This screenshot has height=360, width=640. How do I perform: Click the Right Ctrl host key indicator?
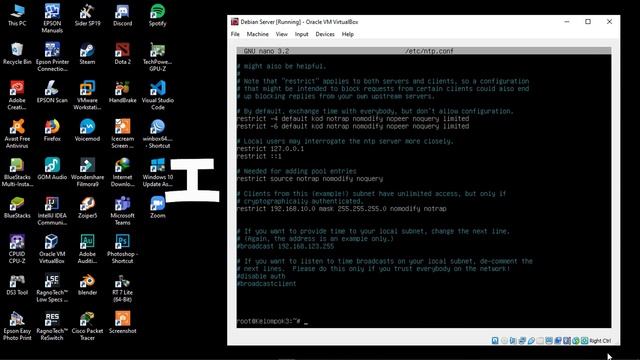coord(600,341)
